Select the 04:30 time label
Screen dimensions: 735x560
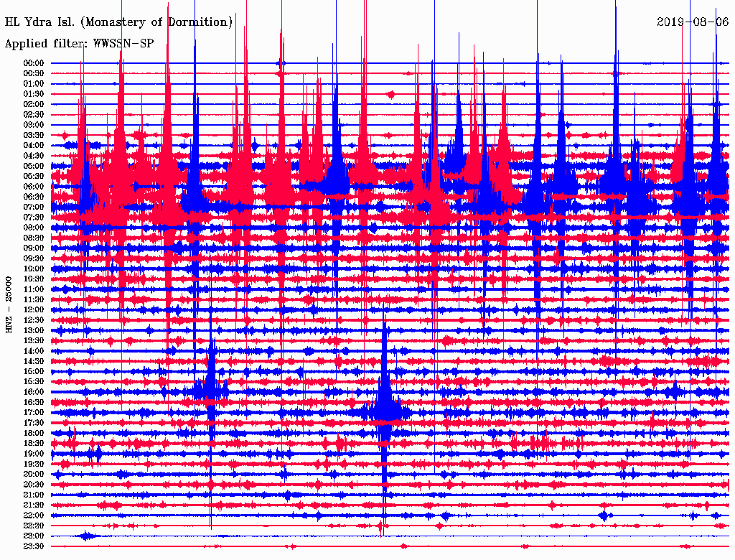(x=34, y=156)
